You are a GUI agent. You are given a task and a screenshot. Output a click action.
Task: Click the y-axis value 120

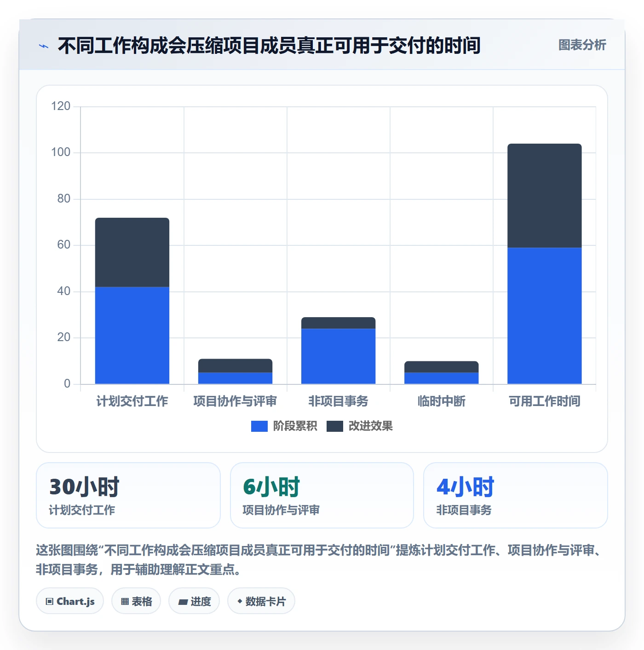click(x=61, y=106)
